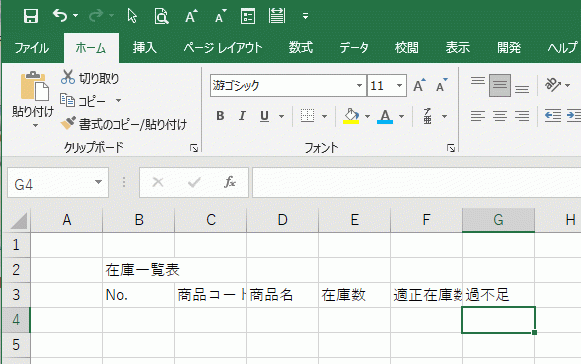Toggle align left icon
This screenshot has width=581, height=364.
pyautogui.click(x=478, y=116)
